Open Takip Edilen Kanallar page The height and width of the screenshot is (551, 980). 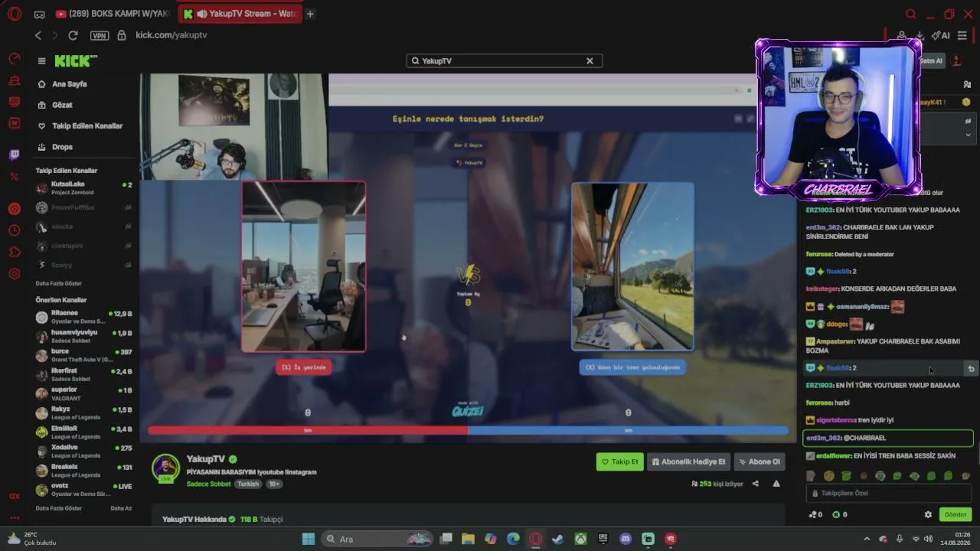tap(87, 126)
